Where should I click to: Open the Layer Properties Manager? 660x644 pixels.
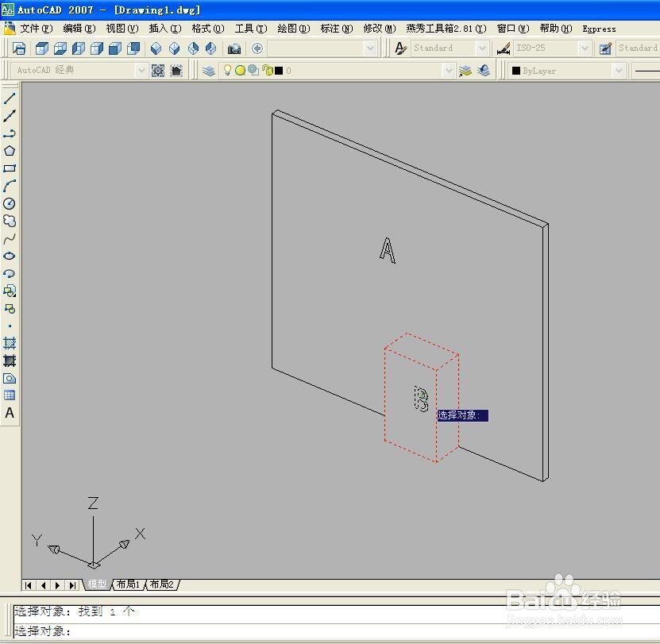pos(208,71)
